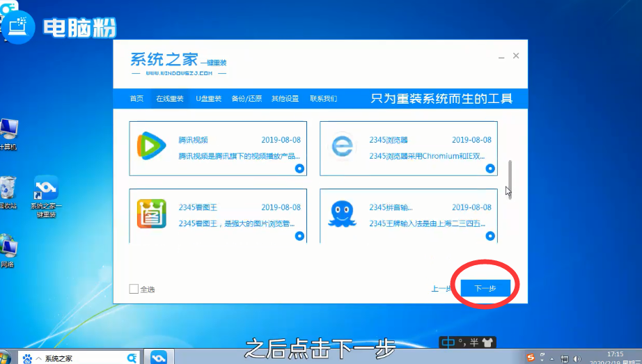The height and width of the screenshot is (364, 642).
Task: Click the shirt skin icon on IME bar
Action: click(487, 342)
